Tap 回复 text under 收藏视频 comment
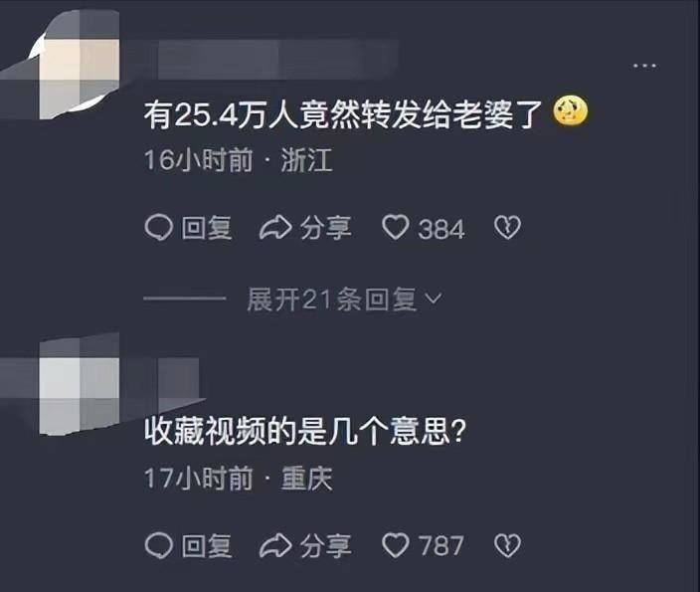 pos(207,546)
